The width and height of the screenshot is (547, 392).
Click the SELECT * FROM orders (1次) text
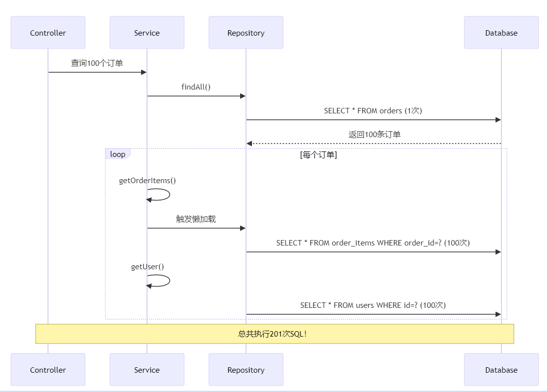[373, 111]
